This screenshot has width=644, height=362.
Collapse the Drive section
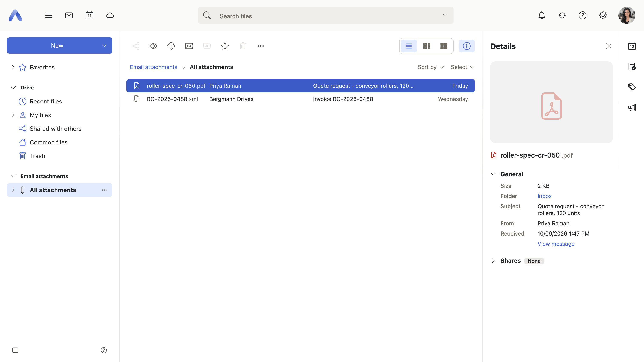click(x=13, y=88)
